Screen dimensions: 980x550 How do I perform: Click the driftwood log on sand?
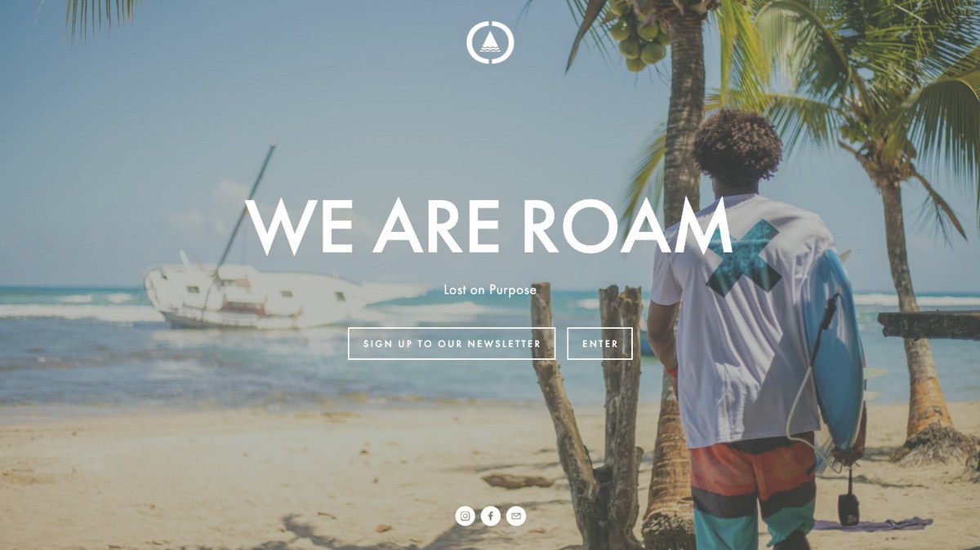517,481
